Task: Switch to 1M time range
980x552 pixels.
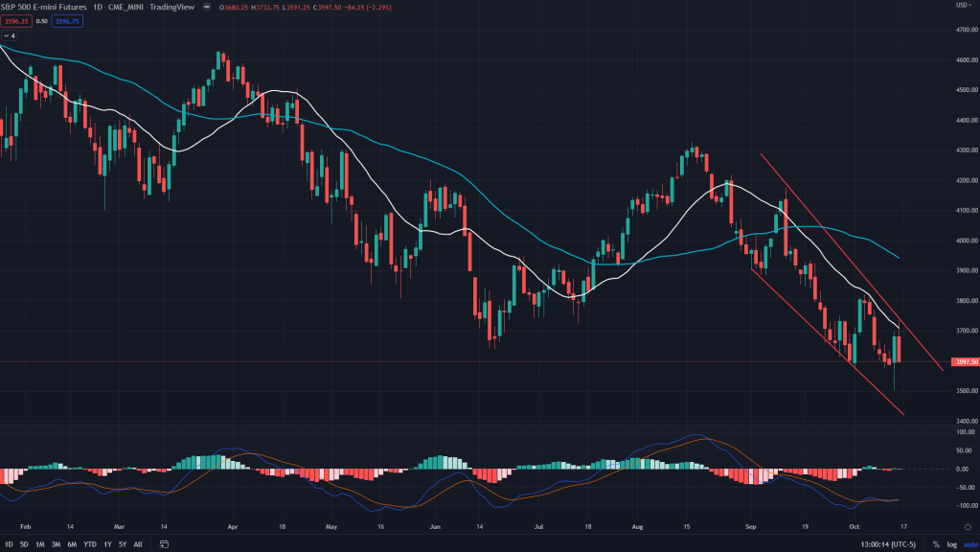Action: click(x=39, y=544)
